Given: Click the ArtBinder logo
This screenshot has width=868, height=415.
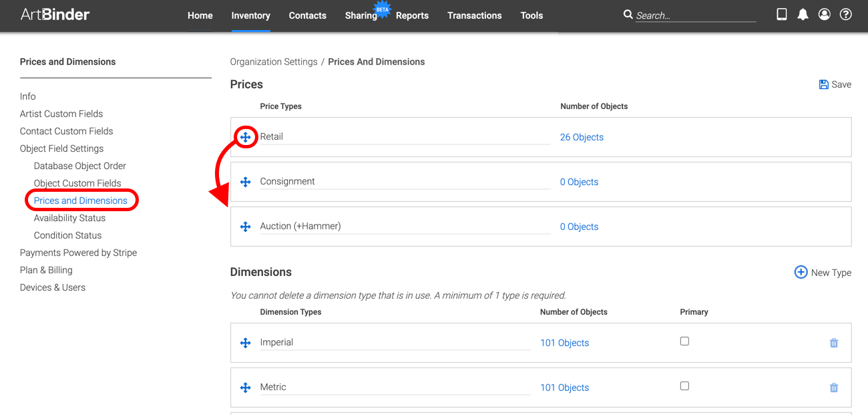Looking at the screenshot, I should 55,14.
